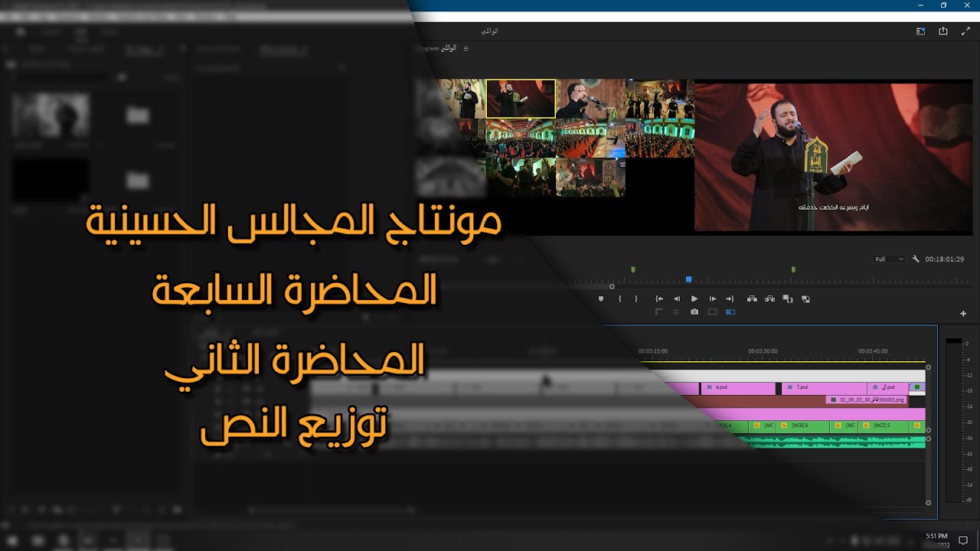This screenshot has height=551, width=980.
Task: Grab the monitor zoom scroll handle
Action: [612, 286]
